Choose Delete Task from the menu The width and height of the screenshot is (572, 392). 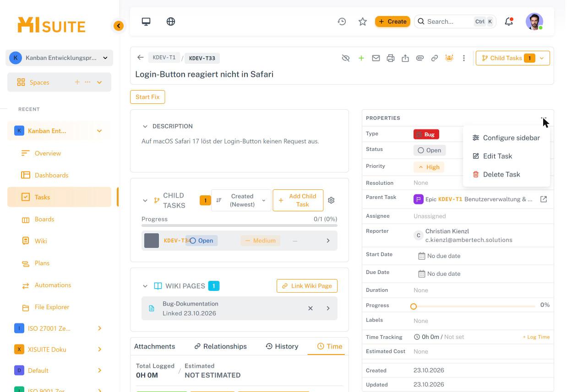click(x=506, y=174)
